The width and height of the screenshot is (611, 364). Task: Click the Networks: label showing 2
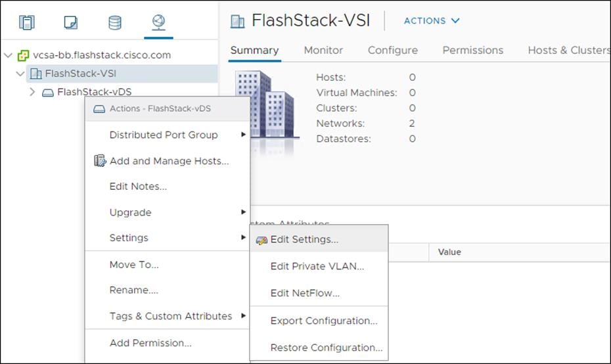click(x=340, y=124)
